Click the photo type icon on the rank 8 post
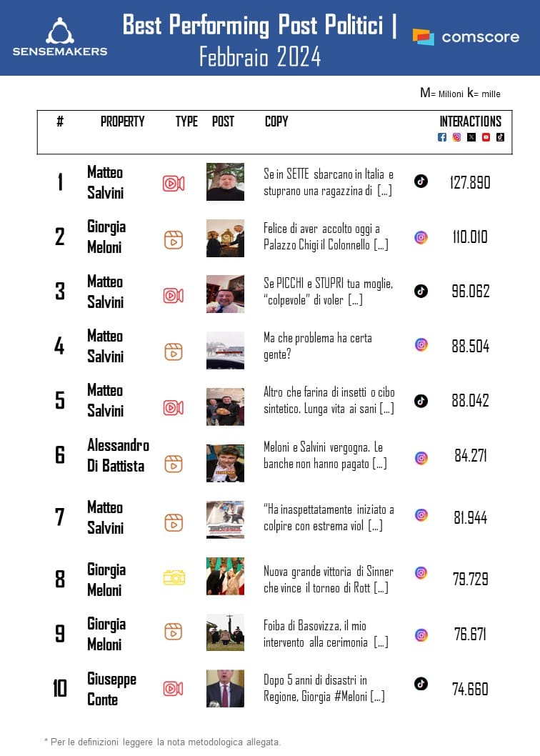 coord(174,577)
